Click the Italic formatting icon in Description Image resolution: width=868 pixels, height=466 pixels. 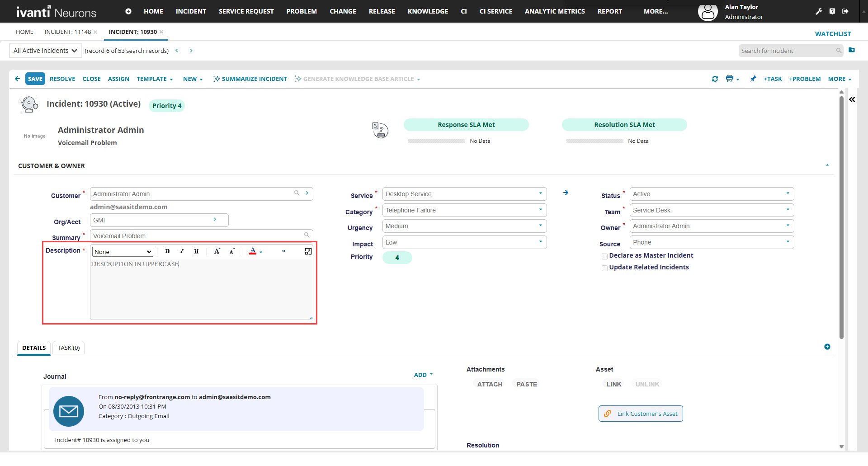[x=182, y=252]
